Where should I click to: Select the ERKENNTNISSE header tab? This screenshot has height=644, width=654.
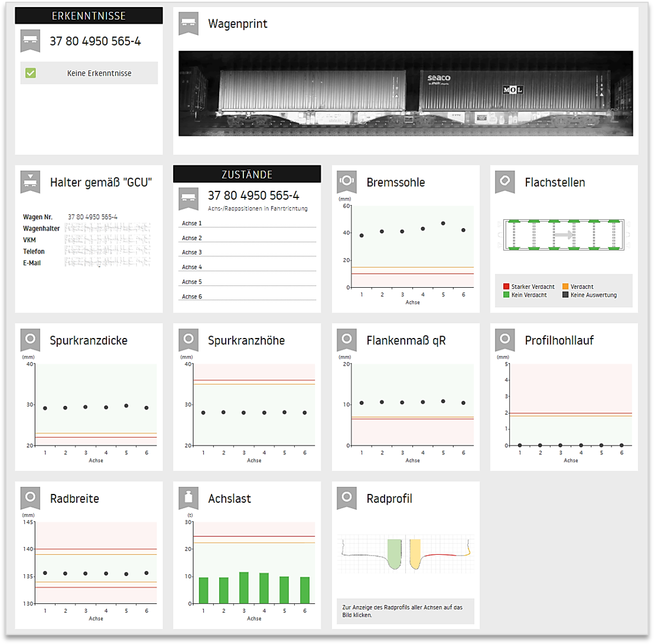click(x=89, y=15)
